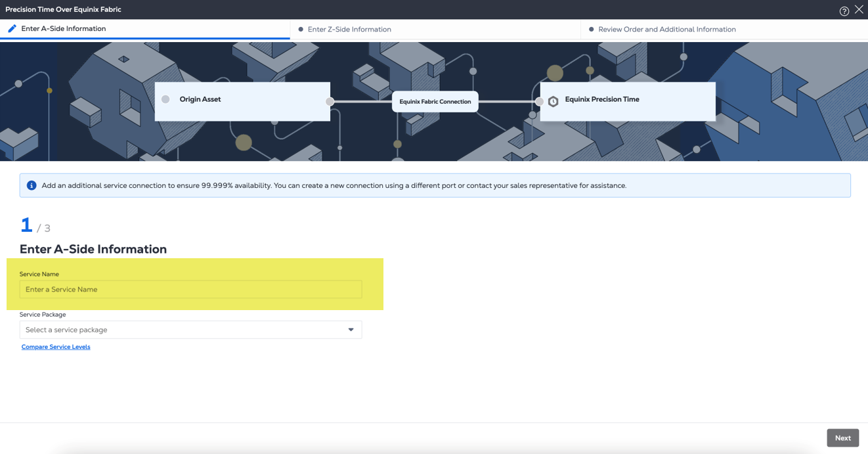Click the Next button
The image size is (868, 454).
coord(843,438)
